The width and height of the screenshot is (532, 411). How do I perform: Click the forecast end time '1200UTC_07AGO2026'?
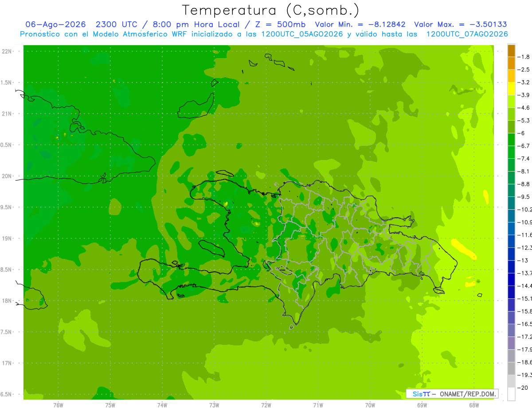pos(467,34)
